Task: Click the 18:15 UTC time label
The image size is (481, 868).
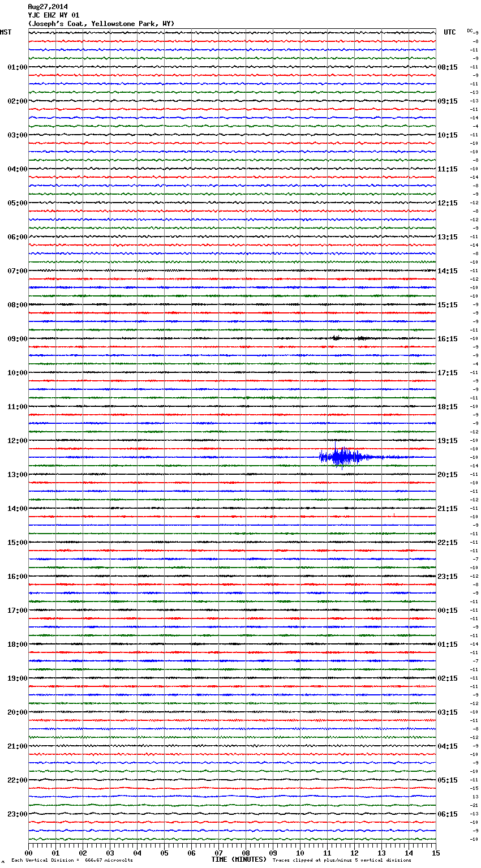Action: (x=448, y=407)
